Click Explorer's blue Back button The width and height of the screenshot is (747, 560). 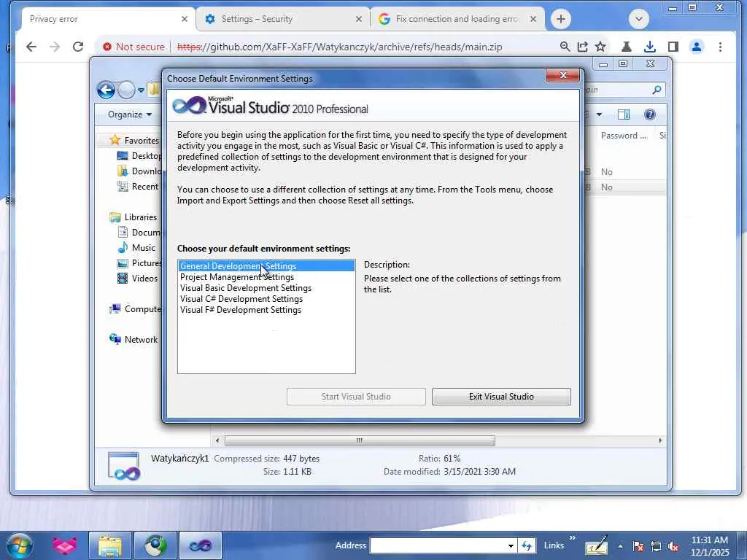(106, 90)
